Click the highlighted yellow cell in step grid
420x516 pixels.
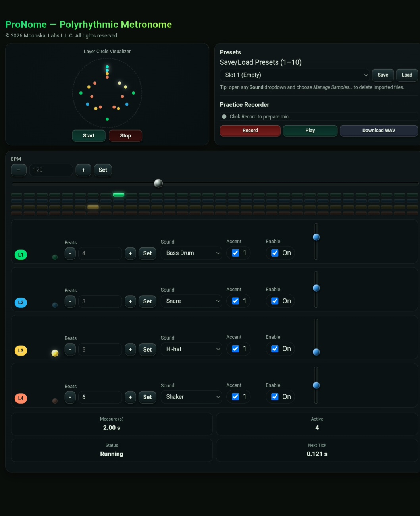(x=93, y=207)
